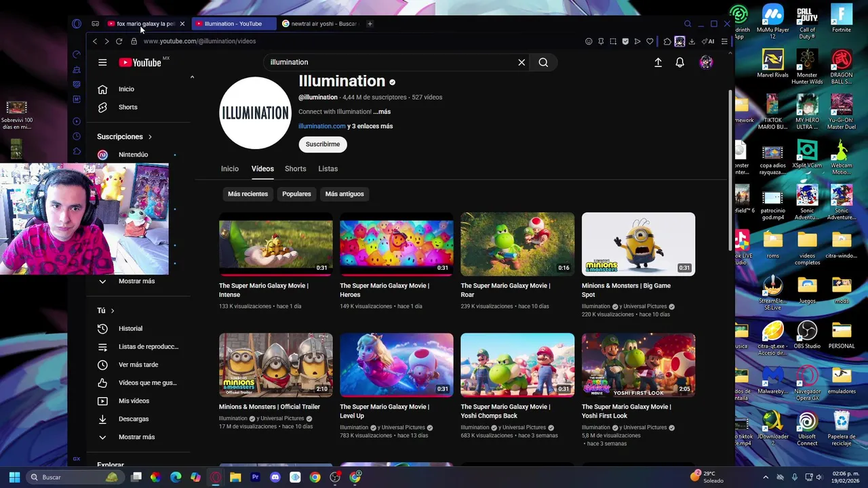Open the snapshot icon in address bar
The width and height of the screenshot is (868, 488).
pos(613,41)
